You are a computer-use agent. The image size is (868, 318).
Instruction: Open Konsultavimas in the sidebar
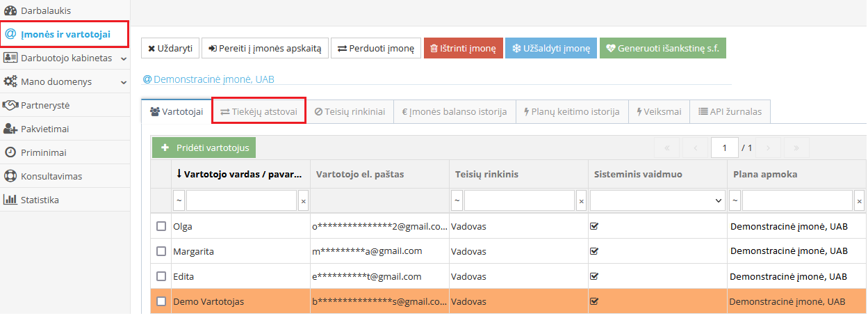point(51,176)
